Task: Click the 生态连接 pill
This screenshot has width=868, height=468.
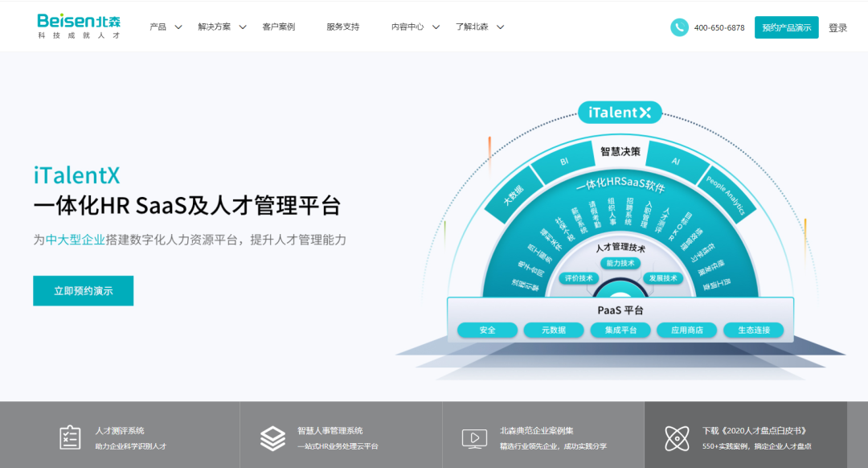Action: pyautogui.click(x=754, y=330)
